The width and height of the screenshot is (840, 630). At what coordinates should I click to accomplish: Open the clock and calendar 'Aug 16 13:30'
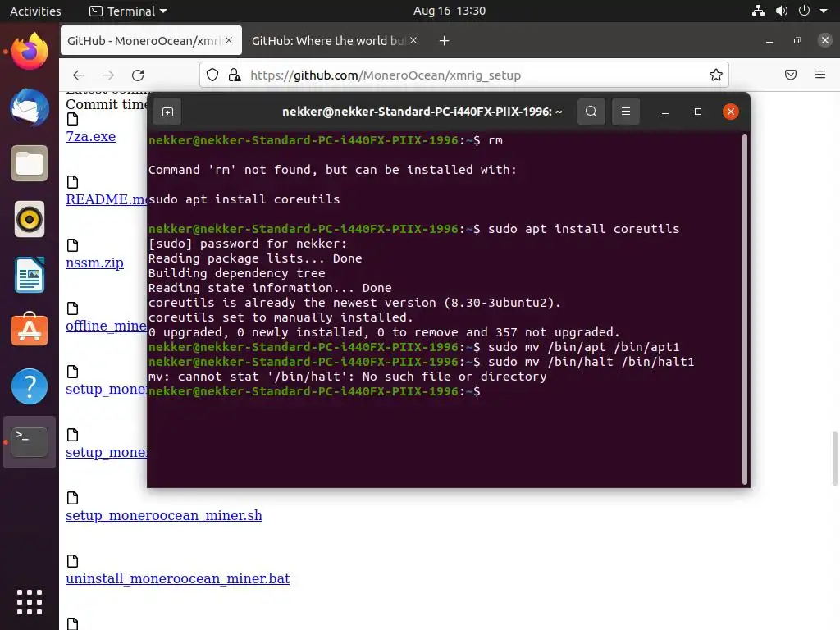point(450,11)
